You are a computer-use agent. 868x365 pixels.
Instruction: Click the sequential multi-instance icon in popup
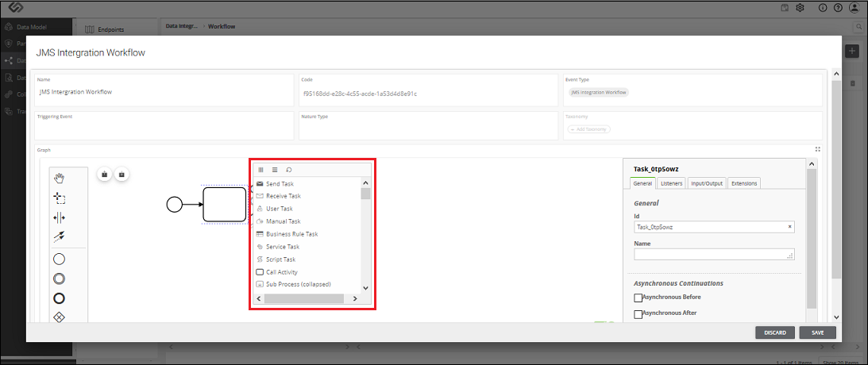point(275,170)
